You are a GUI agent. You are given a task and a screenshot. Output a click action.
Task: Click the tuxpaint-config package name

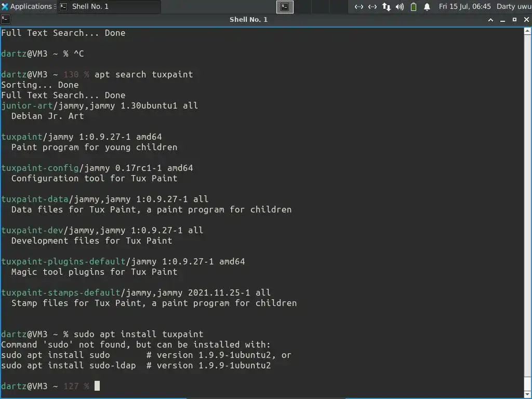(39, 168)
